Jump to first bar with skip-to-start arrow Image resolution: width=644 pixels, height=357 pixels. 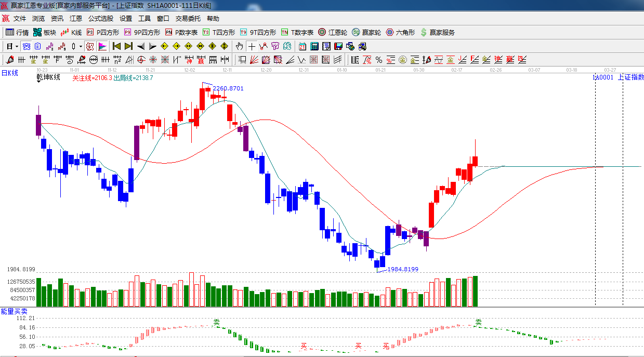[117, 46]
